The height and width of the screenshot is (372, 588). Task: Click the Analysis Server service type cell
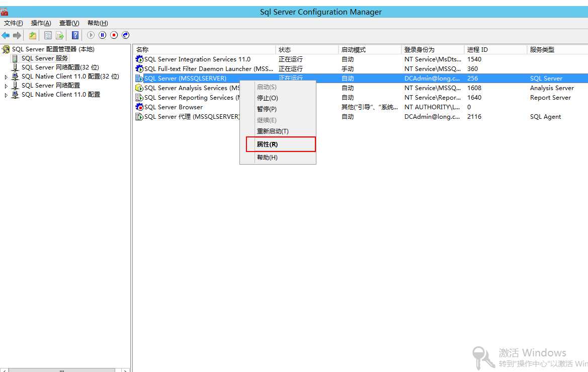pos(552,88)
